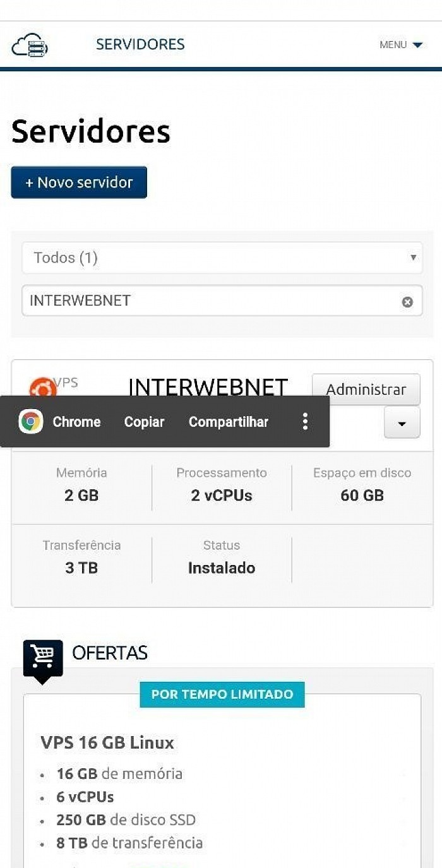Open three-dot overflow menu in toolbar
The height and width of the screenshot is (868, 442).
coord(305,422)
